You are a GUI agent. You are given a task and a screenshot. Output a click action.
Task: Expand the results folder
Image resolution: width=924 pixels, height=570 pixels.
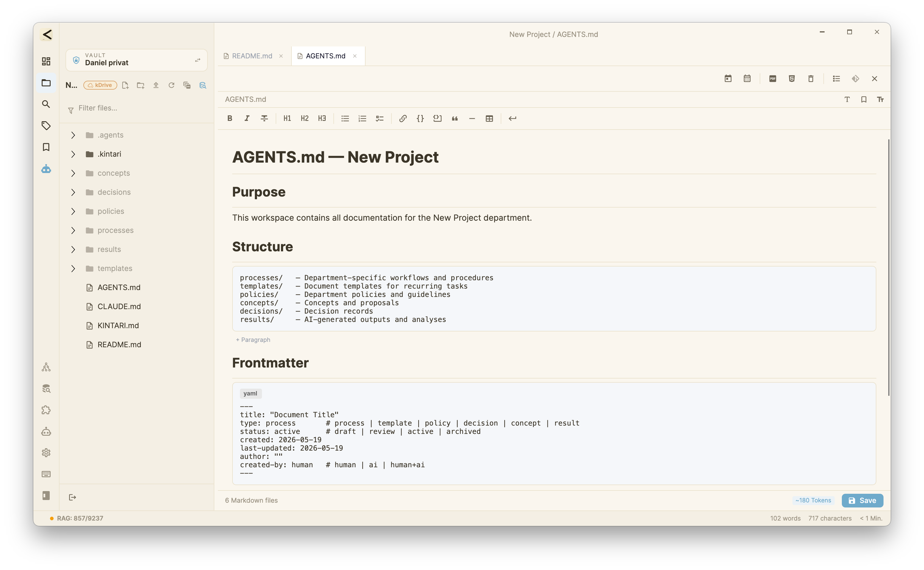(73, 249)
